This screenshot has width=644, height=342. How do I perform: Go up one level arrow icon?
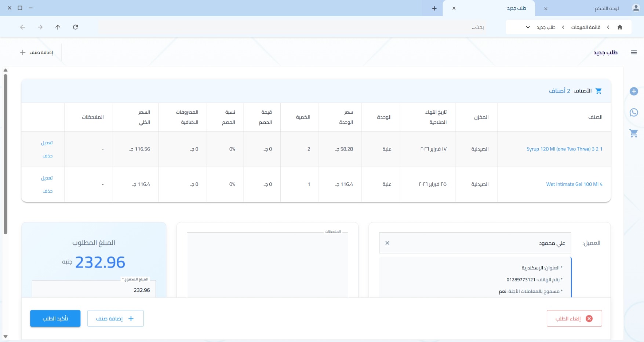click(x=58, y=27)
